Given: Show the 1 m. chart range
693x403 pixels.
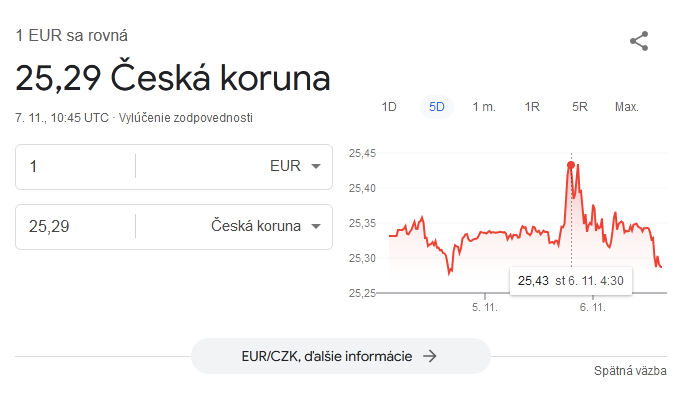Looking at the screenshot, I should click(484, 107).
